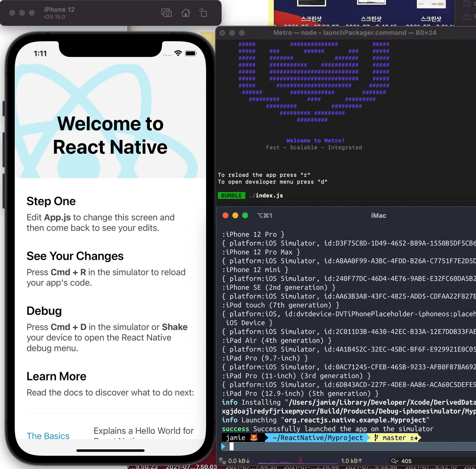Click the ':iPhone SE (2nd generation) }' line
Screen dimensions: 476x469
[278, 288]
